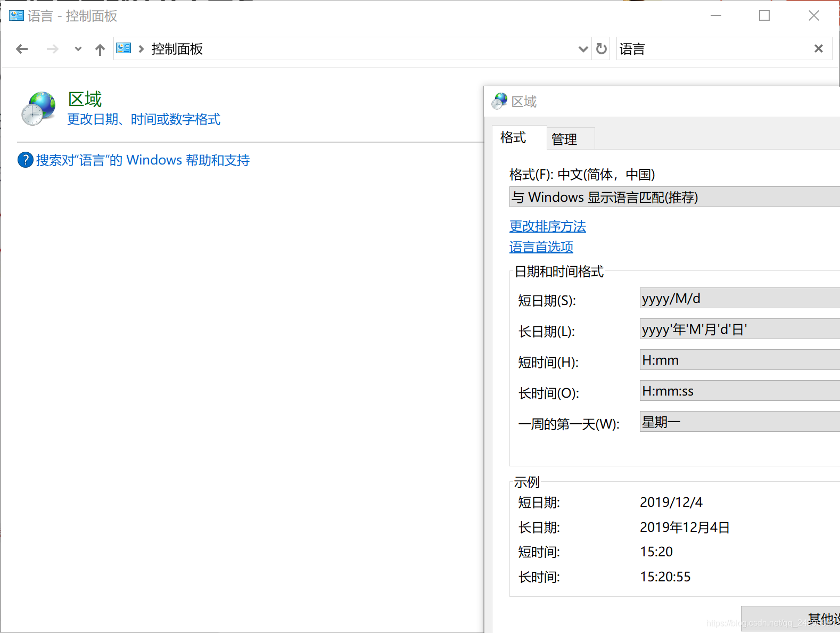The image size is (840, 633).
Task: Refresh the Control Panel view
Action: pos(602,49)
